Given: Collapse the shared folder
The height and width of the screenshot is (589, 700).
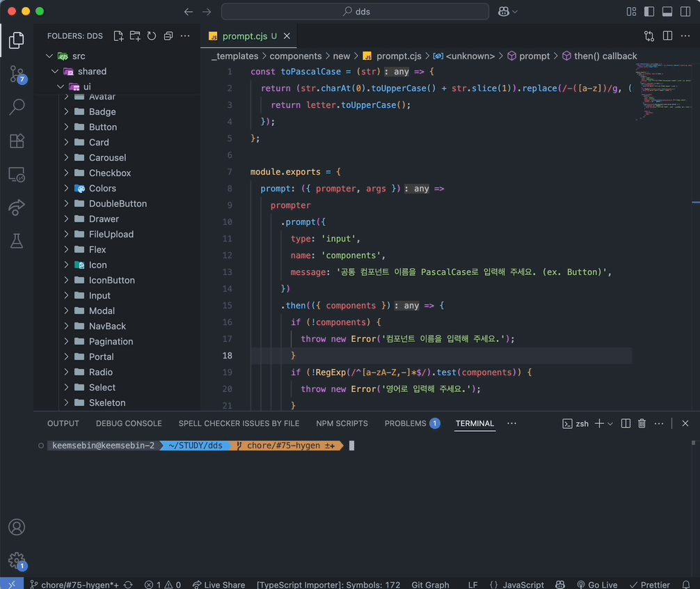Looking at the screenshot, I should tap(92, 71).
